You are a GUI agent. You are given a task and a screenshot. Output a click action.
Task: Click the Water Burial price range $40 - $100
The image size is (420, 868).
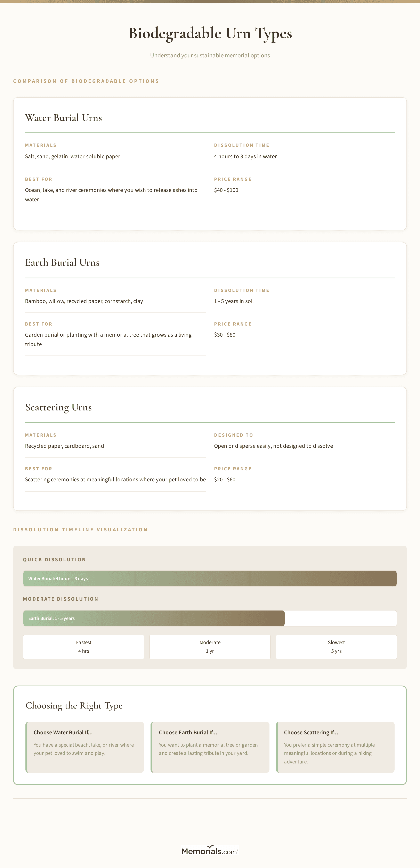(x=226, y=190)
